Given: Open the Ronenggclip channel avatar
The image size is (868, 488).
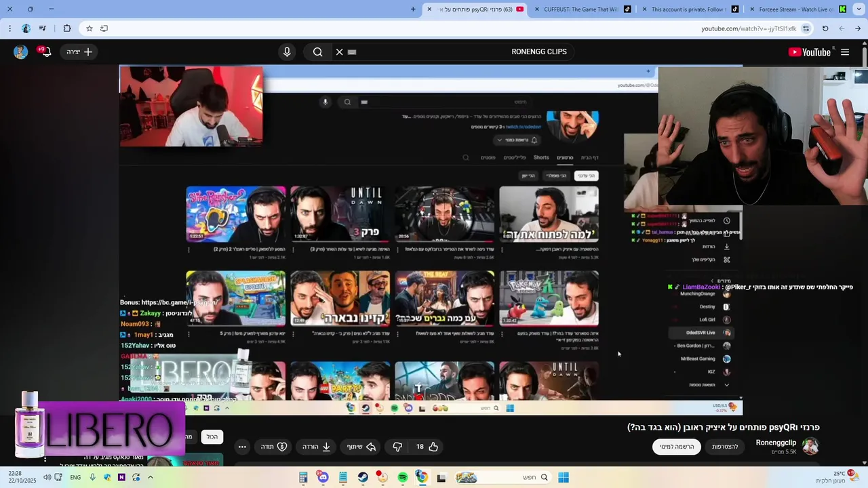Looking at the screenshot, I should (810, 446).
